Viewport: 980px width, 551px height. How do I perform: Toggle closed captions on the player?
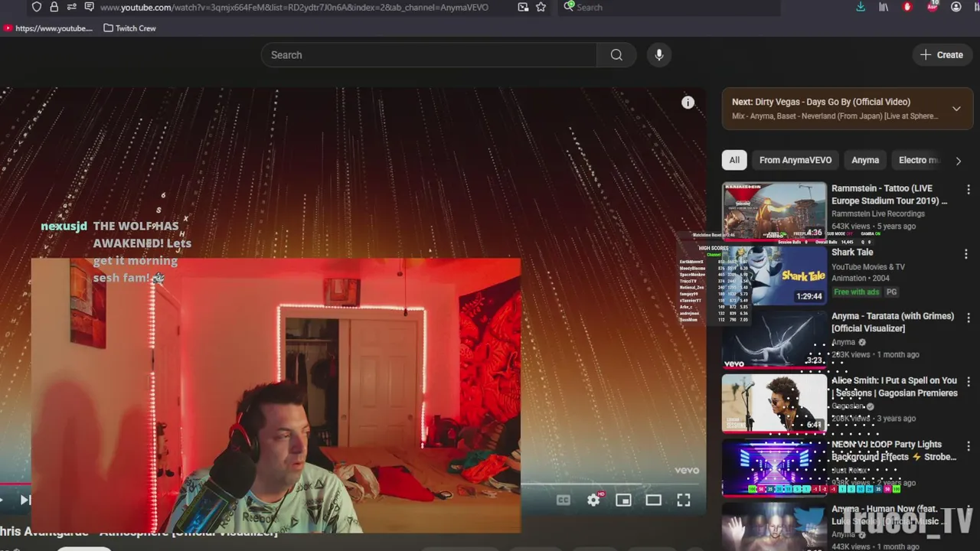coord(563,500)
